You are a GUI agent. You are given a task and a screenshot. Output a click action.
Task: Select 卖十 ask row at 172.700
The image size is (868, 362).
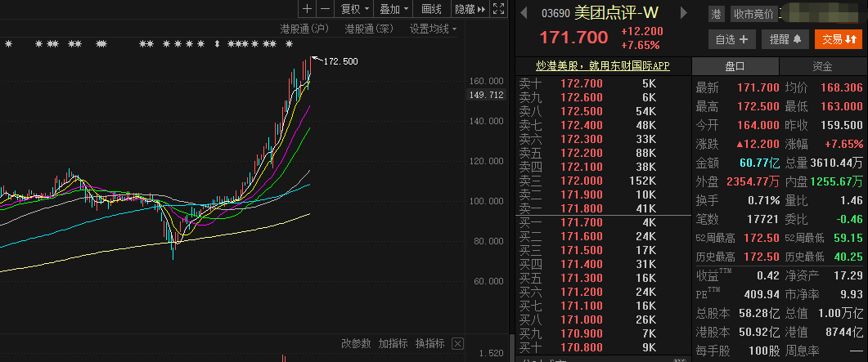603,84
